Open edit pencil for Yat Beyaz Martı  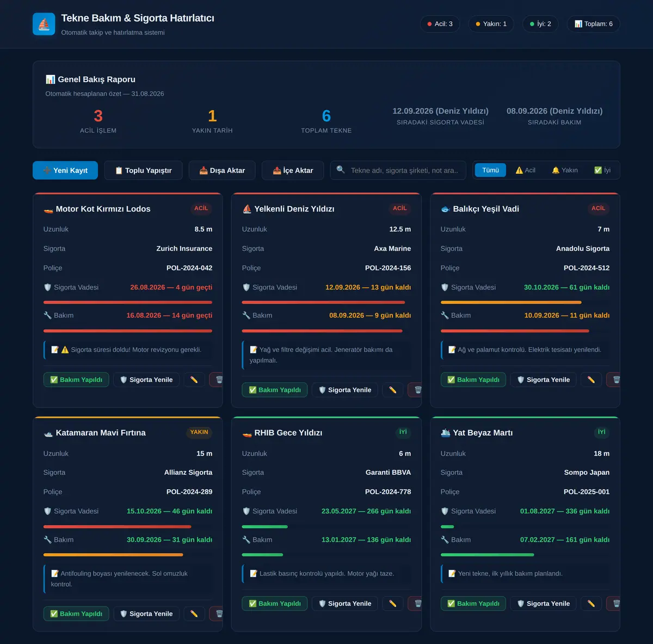[x=592, y=603]
